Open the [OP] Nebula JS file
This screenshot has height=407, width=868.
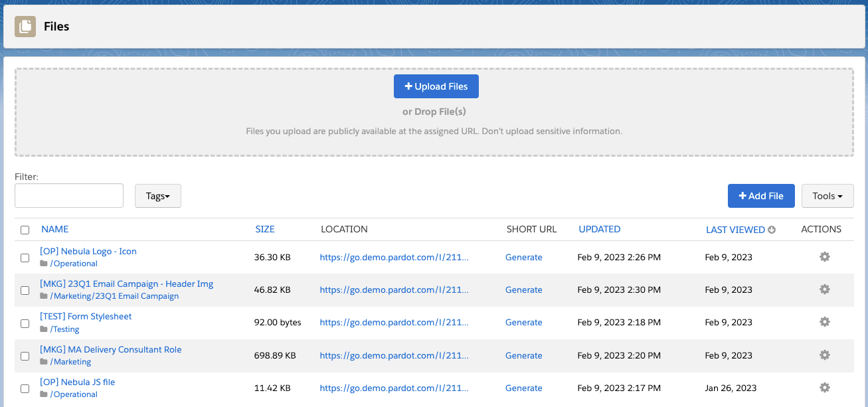click(x=77, y=382)
